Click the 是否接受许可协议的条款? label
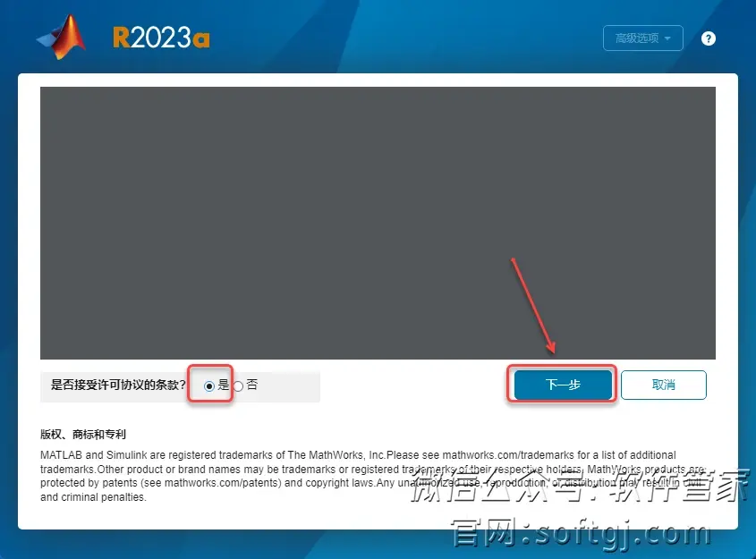The height and width of the screenshot is (559, 756). [x=119, y=385]
